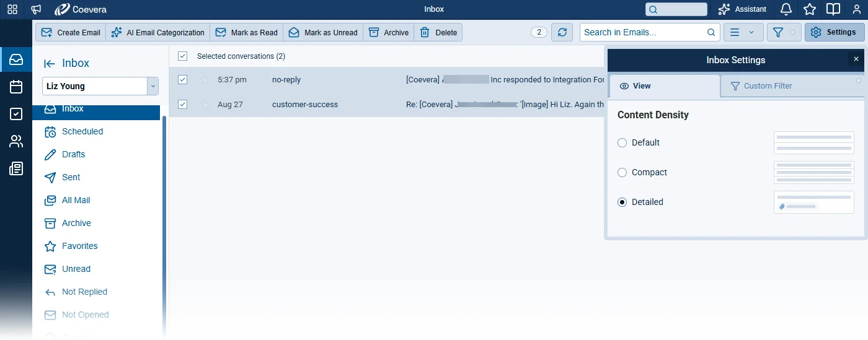The width and height of the screenshot is (868, 340).
Task: Open the notifications bell
Action: pos(786,9)
